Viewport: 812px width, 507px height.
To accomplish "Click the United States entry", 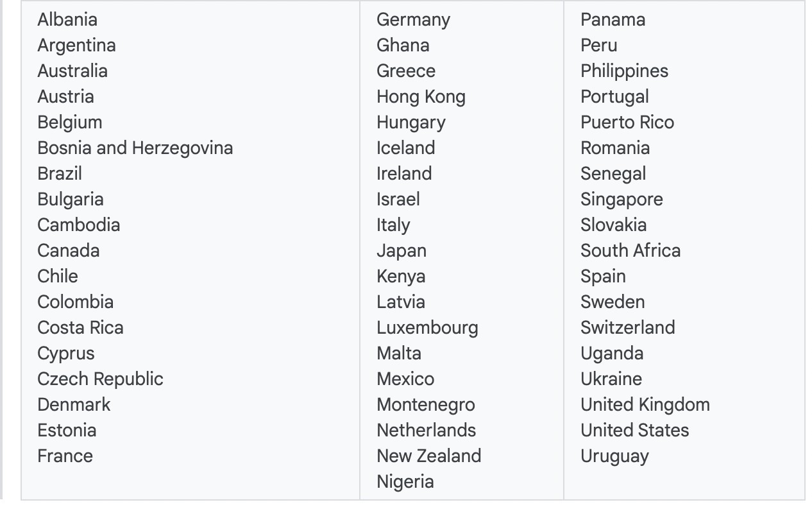I will tap(634, 430).
